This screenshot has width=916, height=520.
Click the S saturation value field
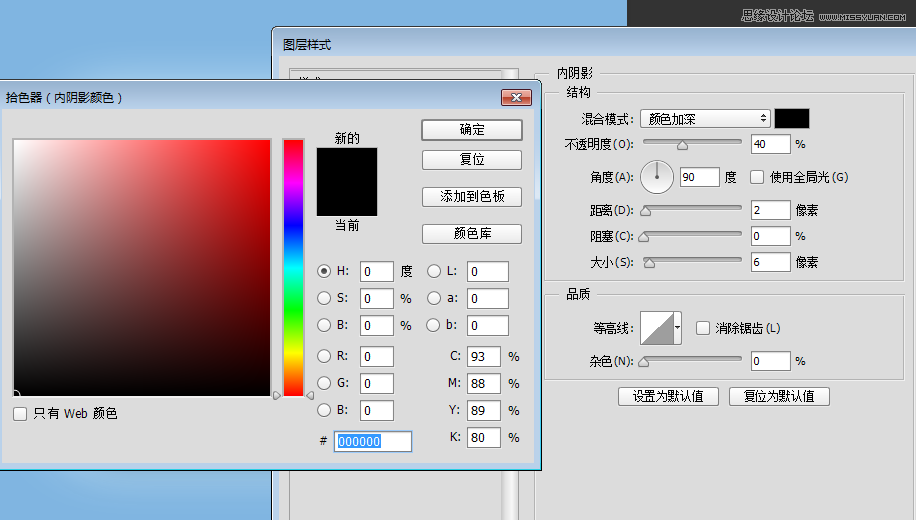pos(377,299)
